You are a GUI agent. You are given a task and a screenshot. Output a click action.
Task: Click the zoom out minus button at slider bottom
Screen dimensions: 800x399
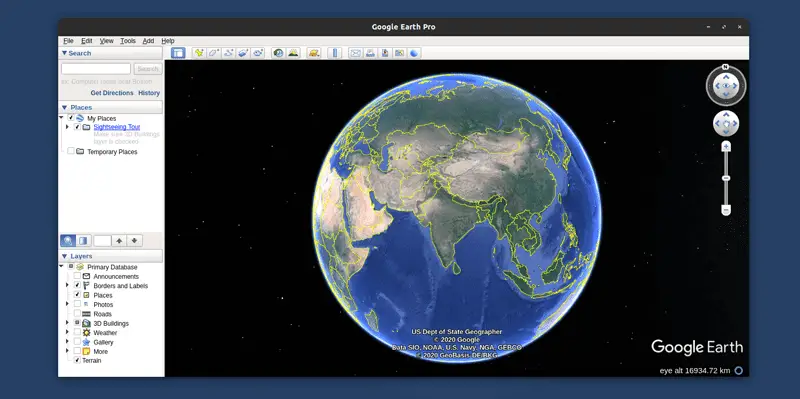pyautogui.click(x=726, y=210)
